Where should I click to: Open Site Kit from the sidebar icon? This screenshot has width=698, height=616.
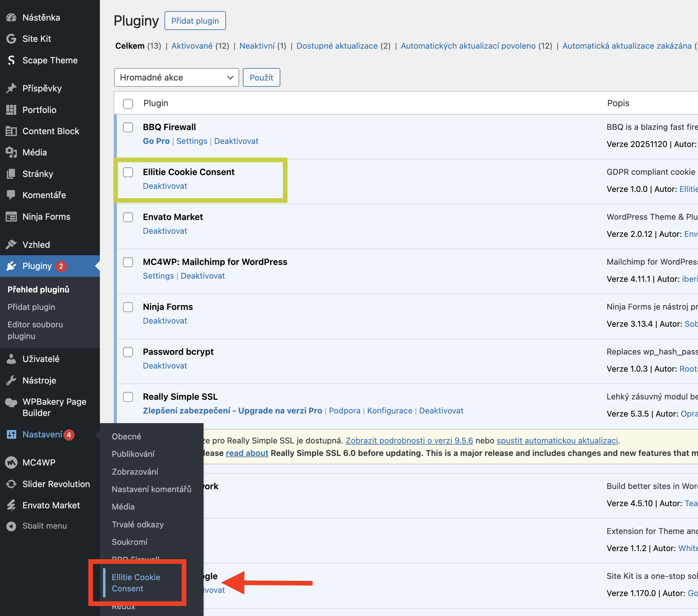[x=11, y=39]
